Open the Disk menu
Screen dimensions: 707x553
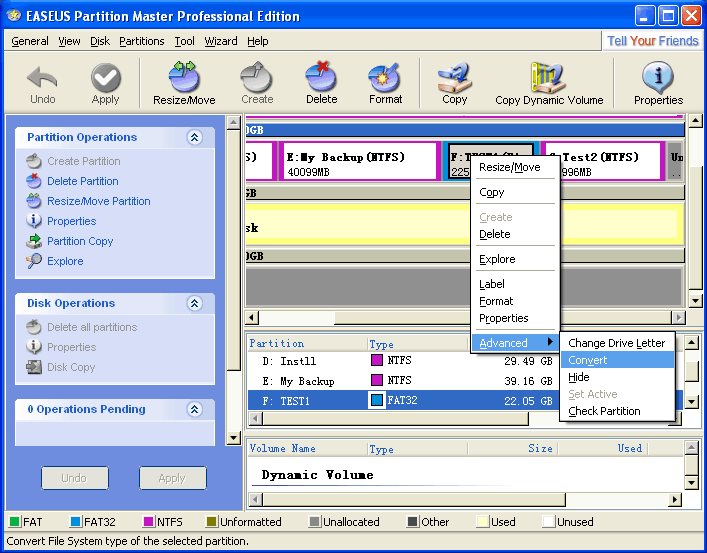[x=100, y=41]
